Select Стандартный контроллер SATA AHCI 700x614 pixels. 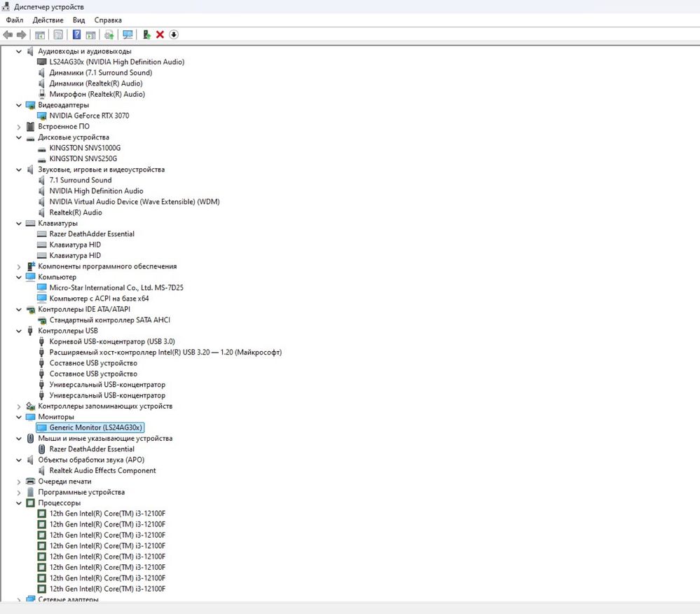[110, 320]
